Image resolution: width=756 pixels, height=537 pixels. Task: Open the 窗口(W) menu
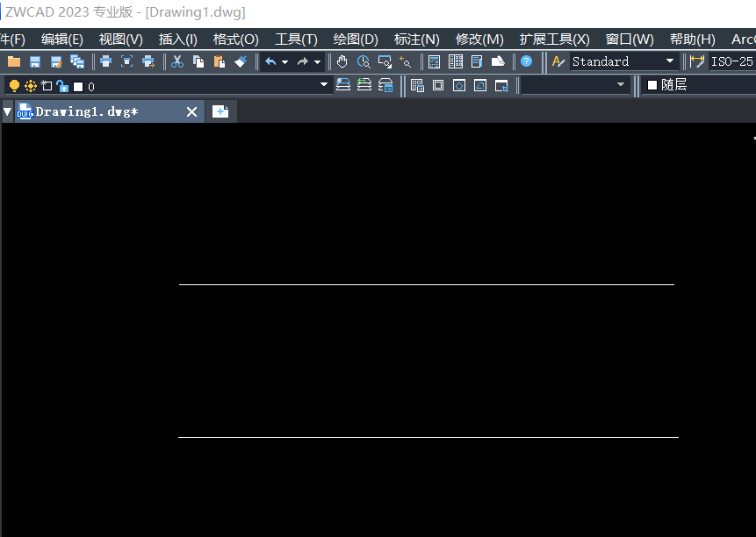click(630, 39)
